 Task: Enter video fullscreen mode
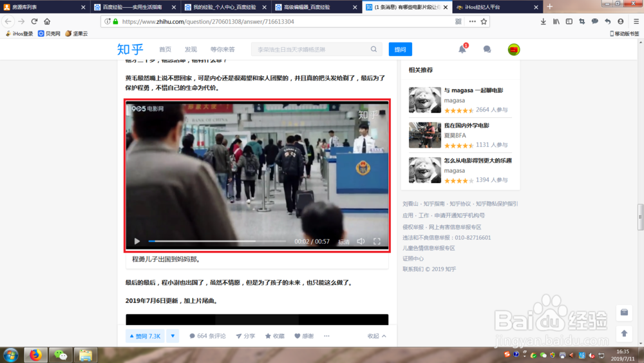point(377,241)
